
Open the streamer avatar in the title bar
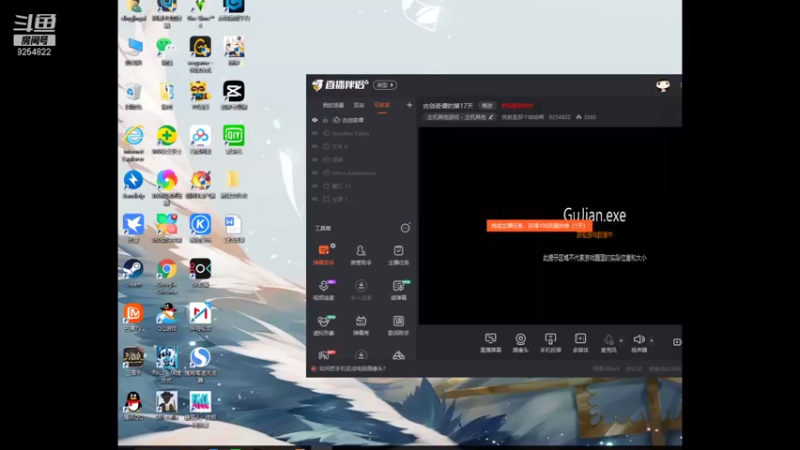pyautogui.click(x=663, y=85)
